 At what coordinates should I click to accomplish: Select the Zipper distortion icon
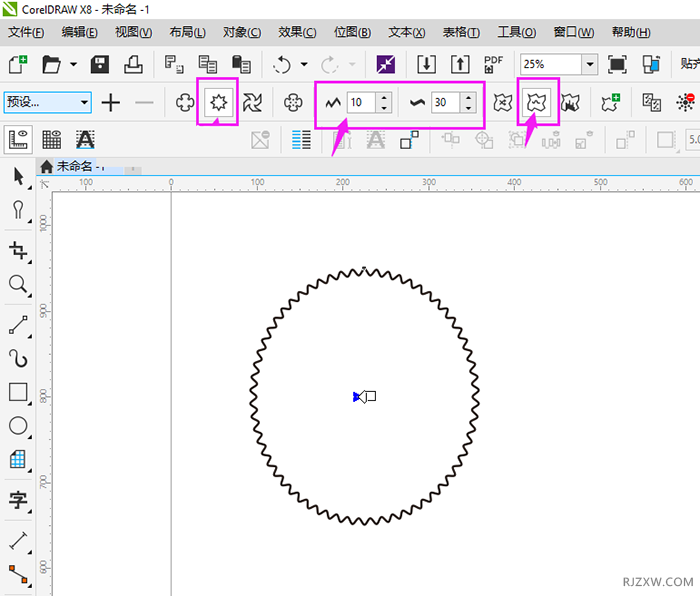click(217, 102)
